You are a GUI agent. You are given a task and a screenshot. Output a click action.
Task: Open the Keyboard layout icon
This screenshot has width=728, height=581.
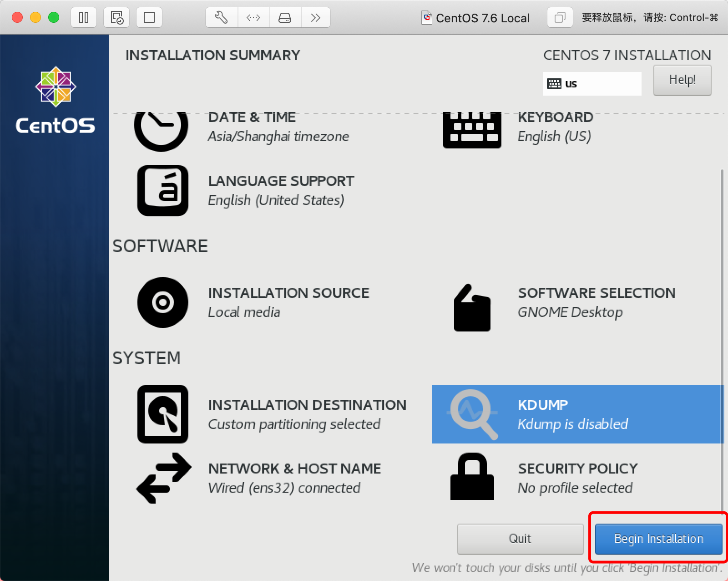(x=472, y=130)
